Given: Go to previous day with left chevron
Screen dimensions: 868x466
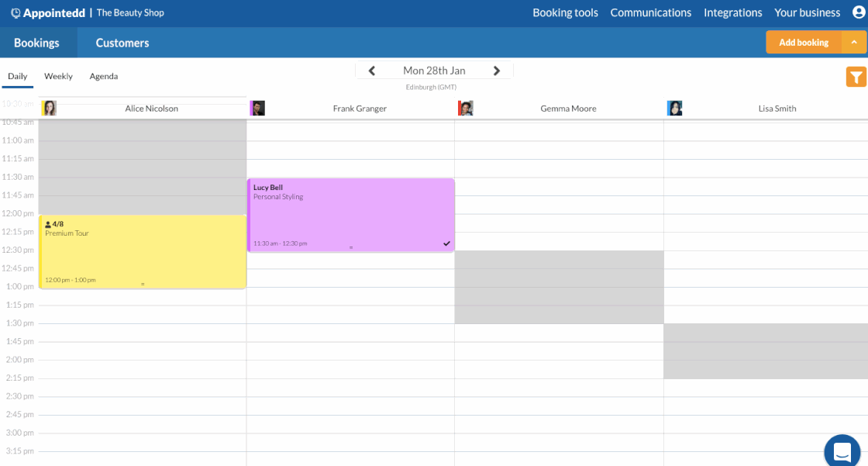Looking at the screenshot, I should [x=372, y=71].
